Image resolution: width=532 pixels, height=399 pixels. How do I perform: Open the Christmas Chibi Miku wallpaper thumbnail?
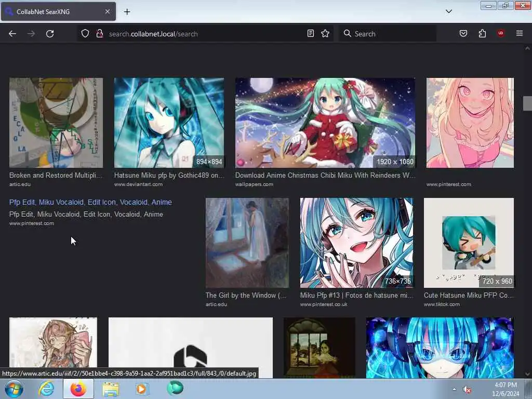[x=325, y=123]
